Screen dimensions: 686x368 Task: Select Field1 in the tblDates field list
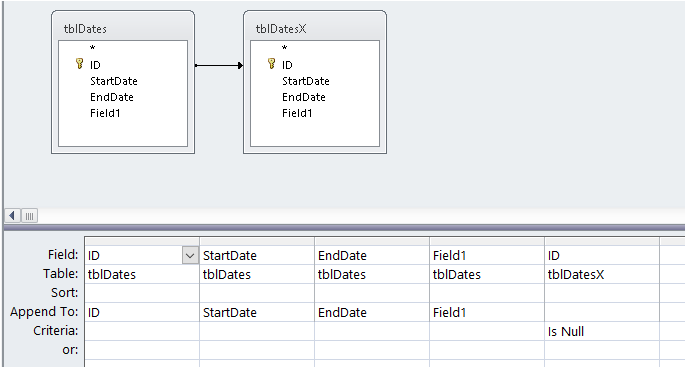pos(105,113)
